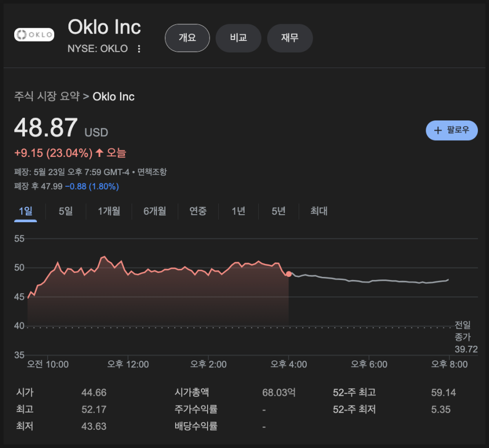
Task: Show the 1개월 chart range
Action: (x=109, y=212)
